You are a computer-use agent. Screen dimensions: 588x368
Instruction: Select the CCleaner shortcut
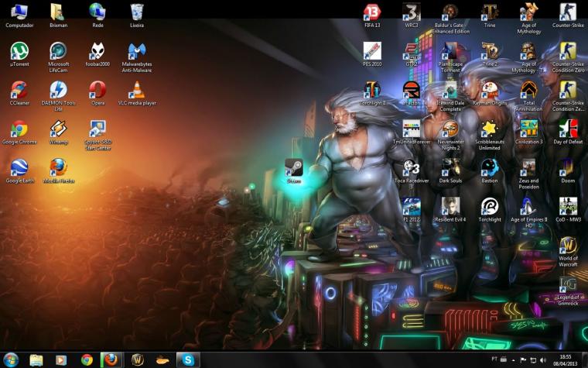[19, 93]
